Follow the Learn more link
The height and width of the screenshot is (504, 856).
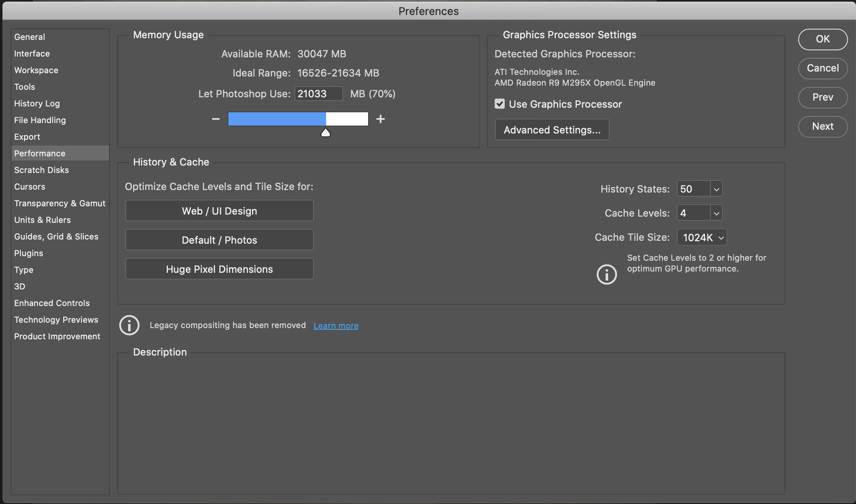coord(336,326)
